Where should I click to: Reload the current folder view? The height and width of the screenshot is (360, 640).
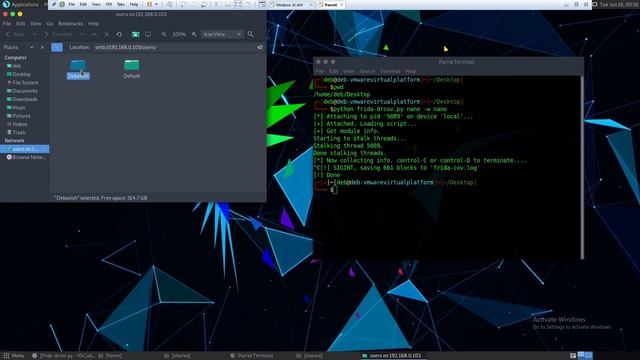(x=119, y=34)
